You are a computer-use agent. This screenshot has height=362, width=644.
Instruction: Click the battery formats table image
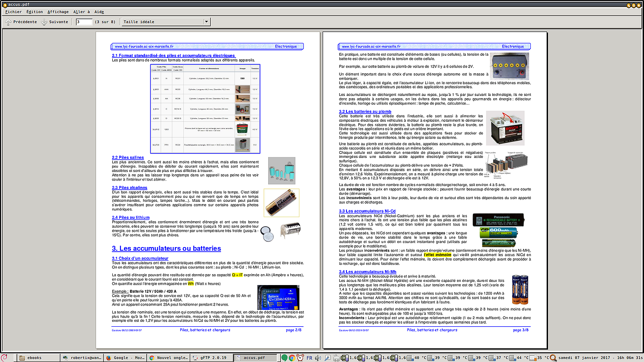pos(205,109)
